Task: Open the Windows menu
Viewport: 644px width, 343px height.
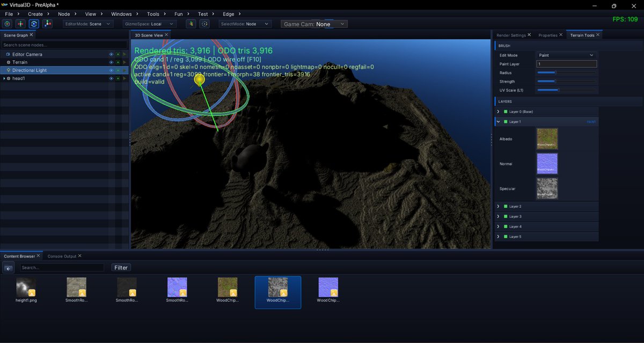Action: click(x=121, y=14)
